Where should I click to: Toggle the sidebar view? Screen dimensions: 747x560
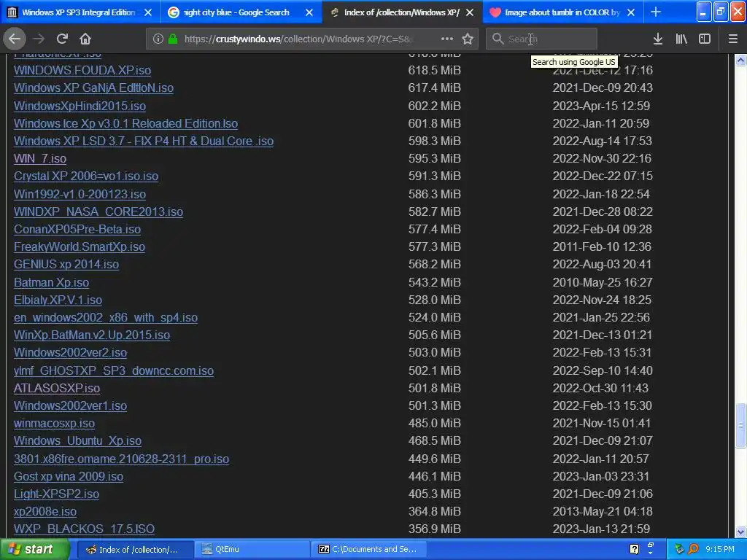pos(705,39)
